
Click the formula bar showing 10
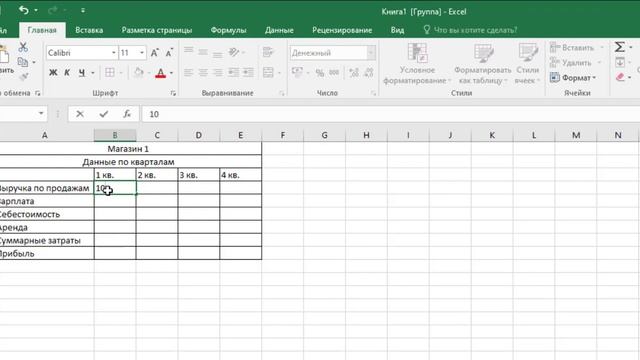390,114
